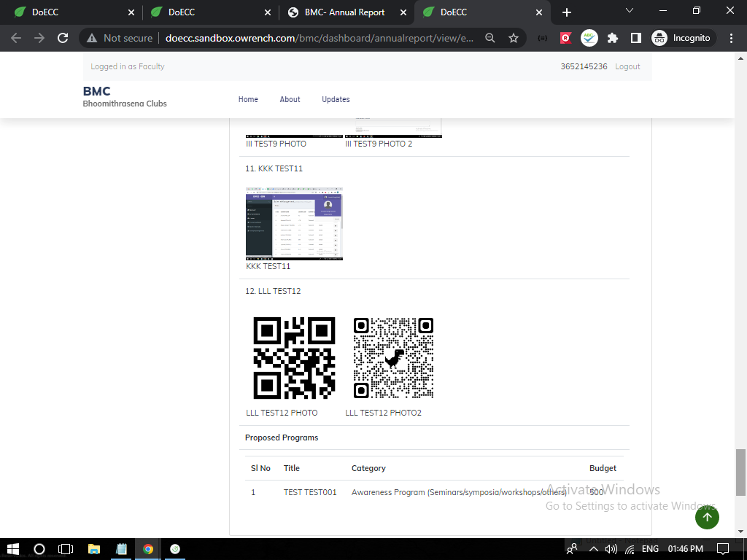Click the zoom magnifier icon in address bar
The image size is (747, 560).
[490, 38]
